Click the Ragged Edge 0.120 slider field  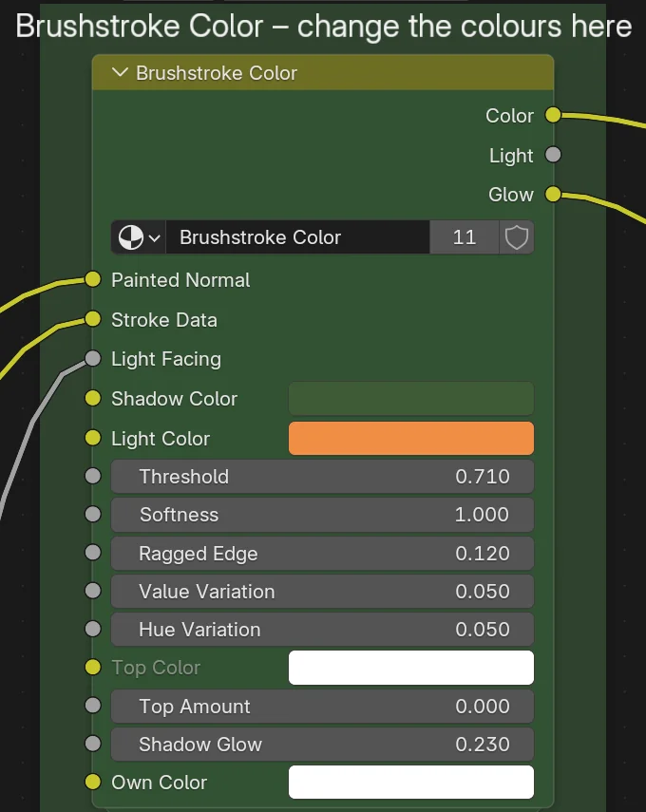[x=322, y=553]
